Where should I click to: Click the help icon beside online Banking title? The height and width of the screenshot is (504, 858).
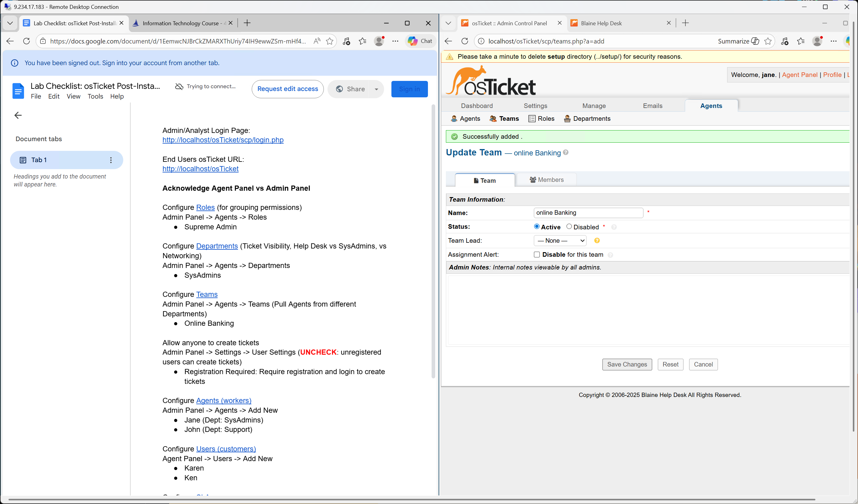click(566, 152)
